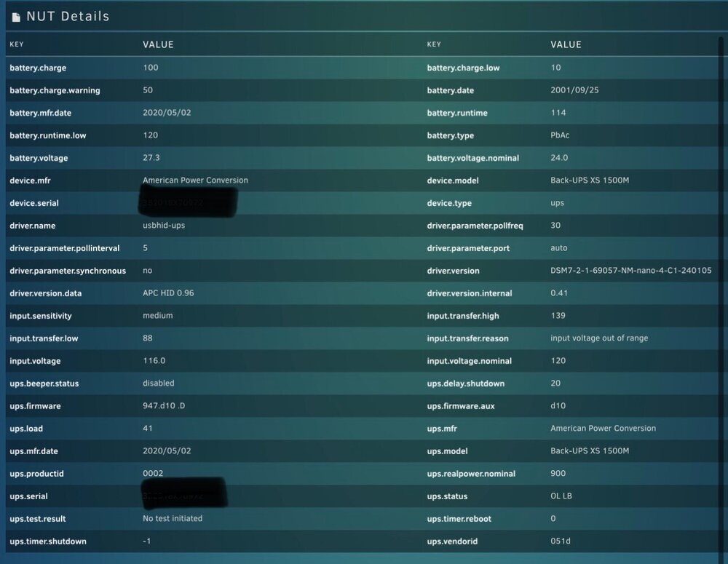
Task: Click device.type value ups
Action: pyautogui.click(x=557, y=203)
